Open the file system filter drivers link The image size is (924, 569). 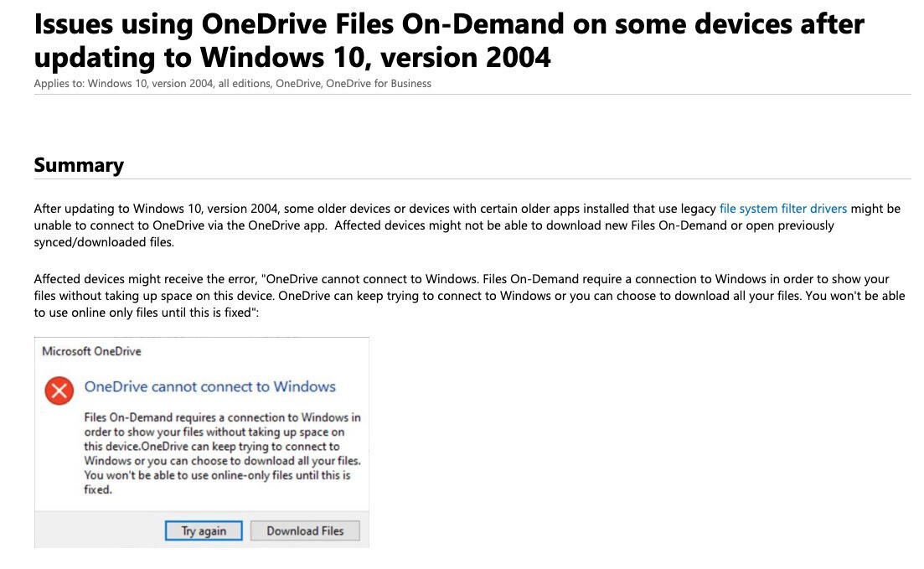(x=782, y=209)
